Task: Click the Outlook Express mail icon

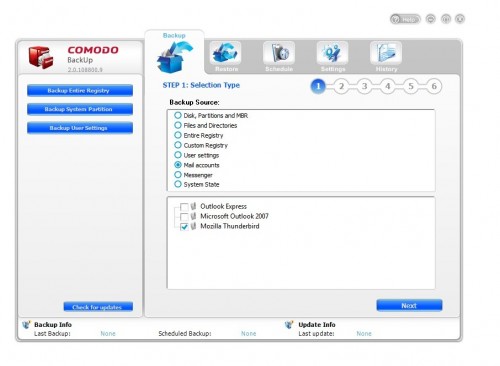Action: point(193,206)
